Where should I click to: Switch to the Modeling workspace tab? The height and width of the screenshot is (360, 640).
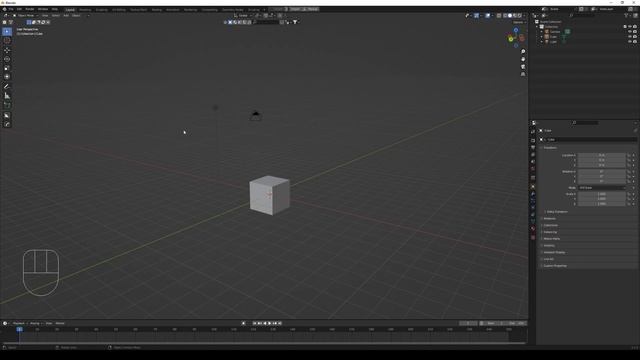pyautogui.click(x=85, y=9)
